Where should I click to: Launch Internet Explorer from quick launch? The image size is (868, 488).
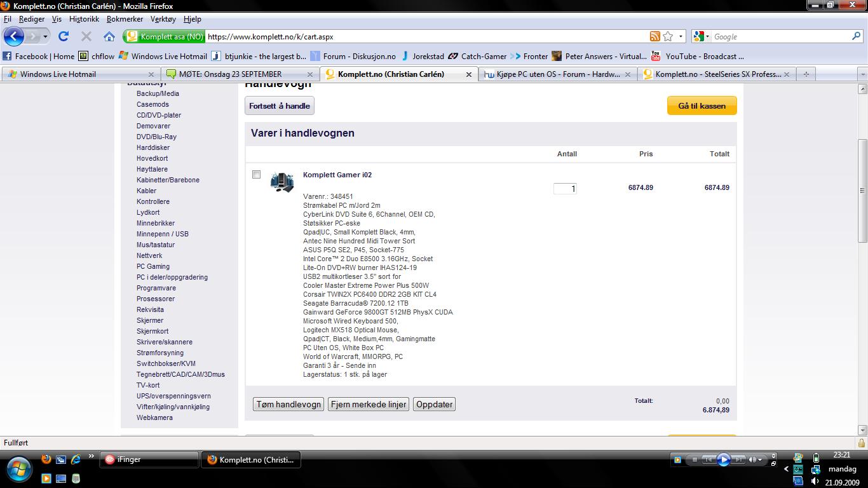tap(76, 459)
